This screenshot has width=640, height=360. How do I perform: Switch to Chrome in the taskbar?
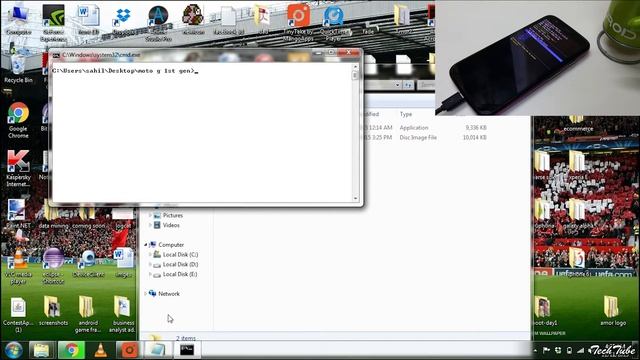click(71, 350)
